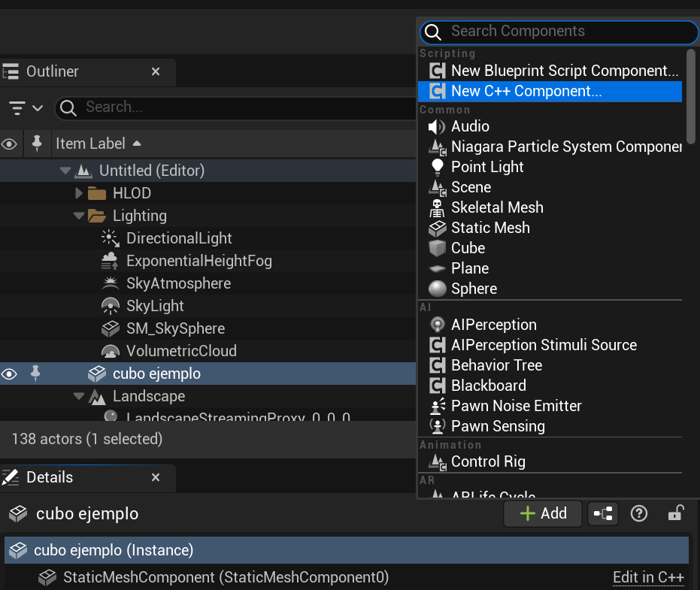Click the green Add button

(543, 513)
